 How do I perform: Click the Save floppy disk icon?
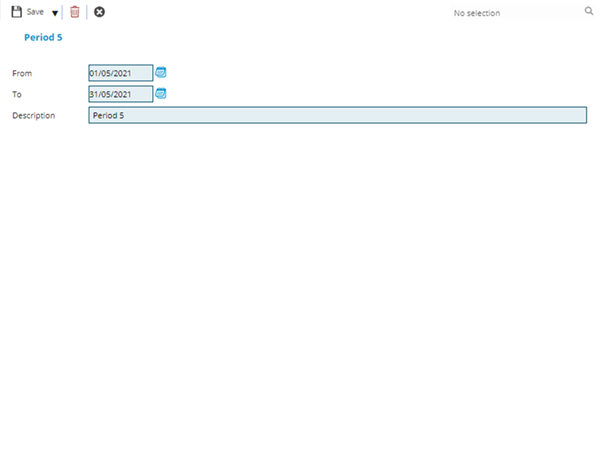(16, 12)
